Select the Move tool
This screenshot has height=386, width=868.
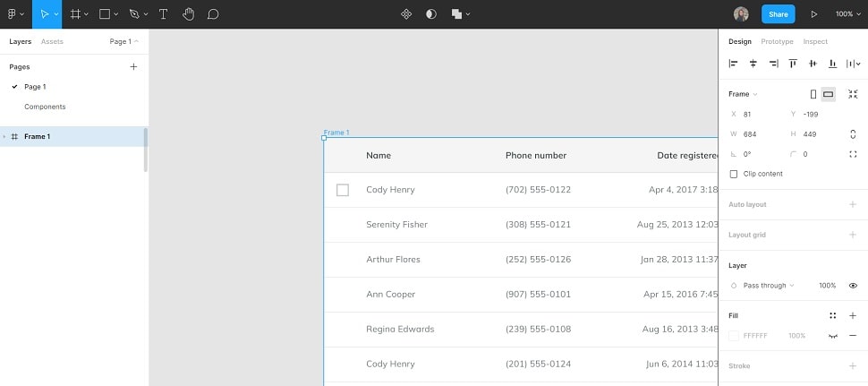[44, 14]
